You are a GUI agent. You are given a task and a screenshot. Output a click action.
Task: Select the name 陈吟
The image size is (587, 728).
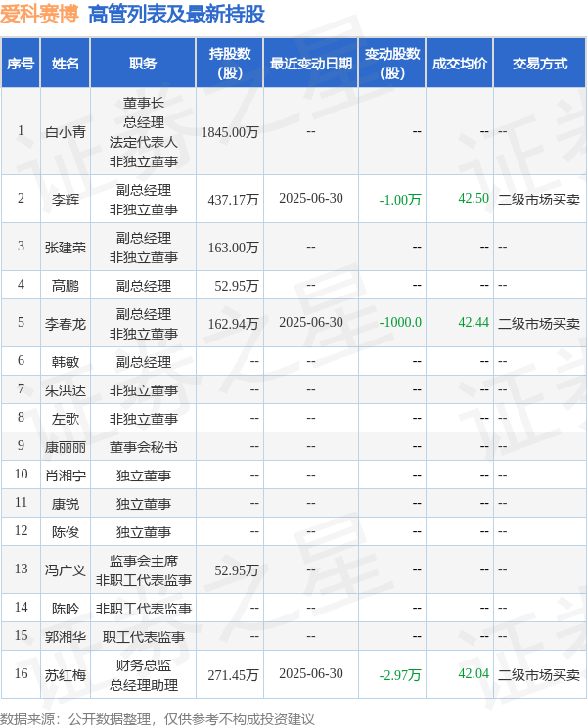click(x=66, y=609)
